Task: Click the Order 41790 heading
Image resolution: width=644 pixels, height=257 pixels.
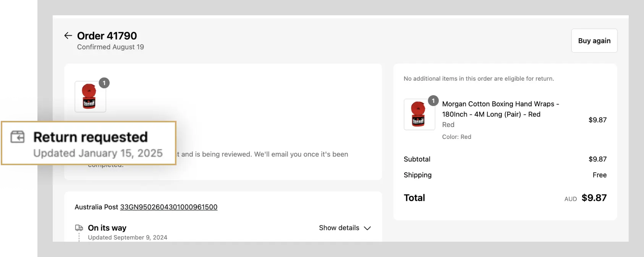Action: (x=107, y=36)
